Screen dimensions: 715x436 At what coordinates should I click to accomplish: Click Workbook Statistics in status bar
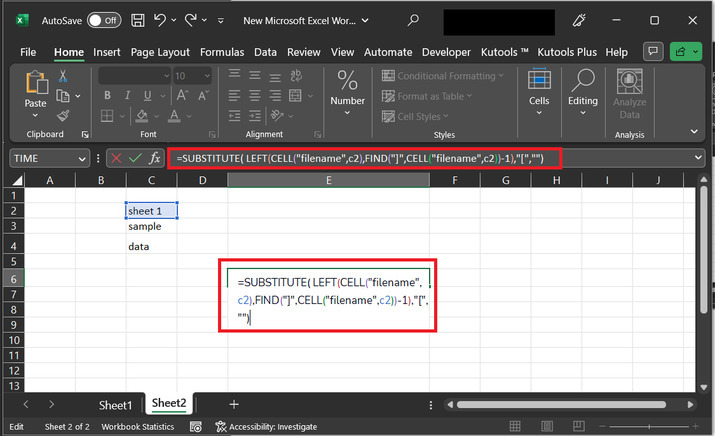[x=138, y=426]
